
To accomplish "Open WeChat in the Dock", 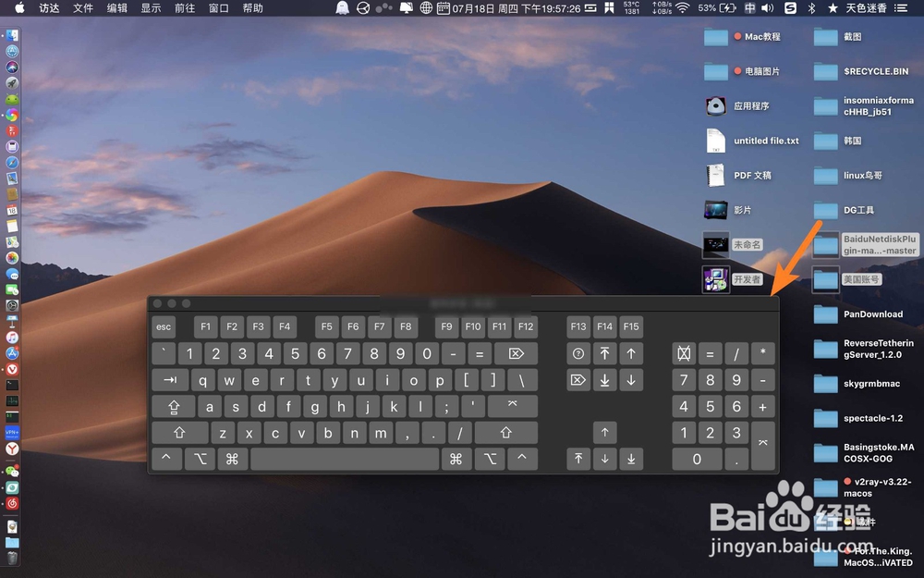I will [12, 472].
